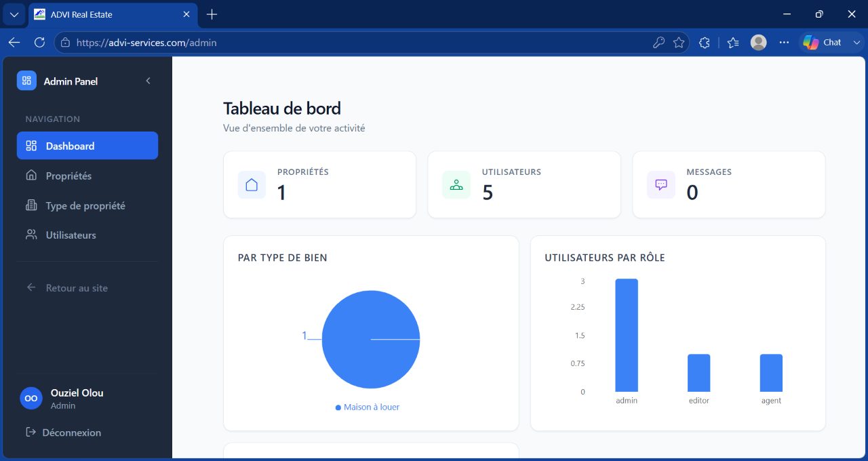The image size is (868, 461).
Task: Open Type de propriété page
Action: point(87,205)
